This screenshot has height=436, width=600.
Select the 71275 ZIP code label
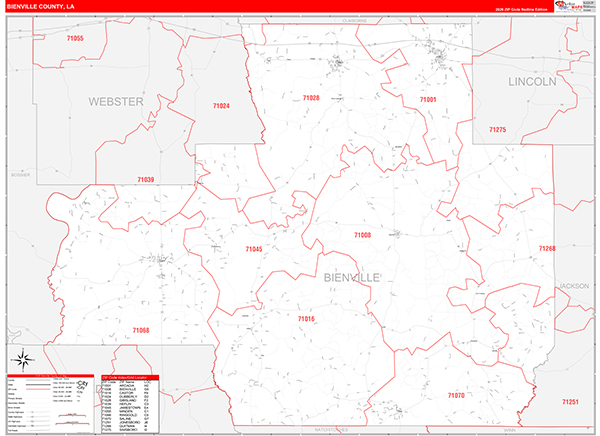point(497,130)
